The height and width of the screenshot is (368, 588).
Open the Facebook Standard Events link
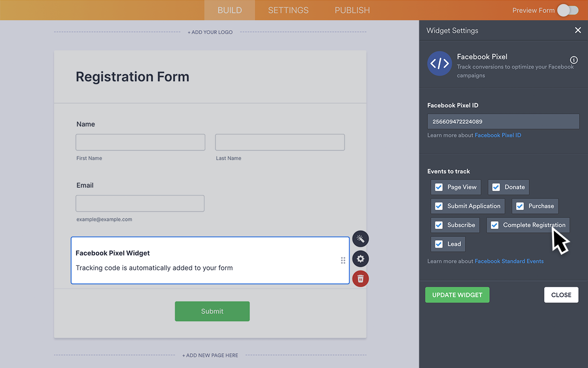tap(509, 261)
